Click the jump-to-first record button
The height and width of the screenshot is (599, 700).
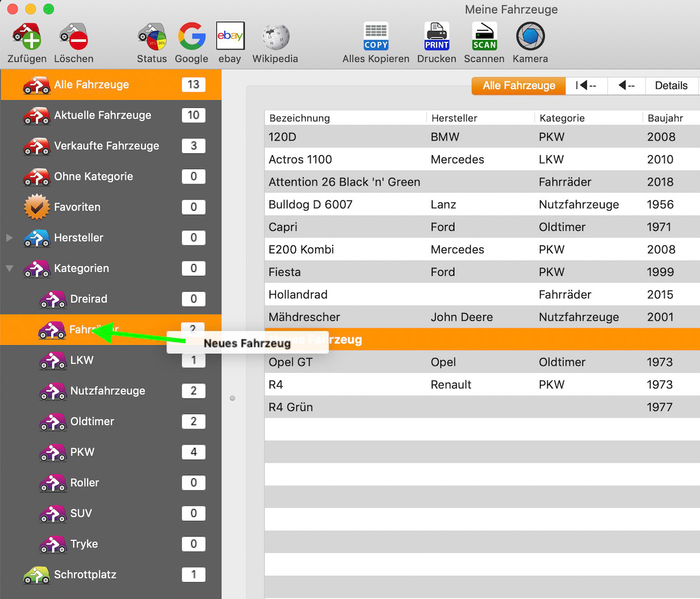tap(586, 86)
